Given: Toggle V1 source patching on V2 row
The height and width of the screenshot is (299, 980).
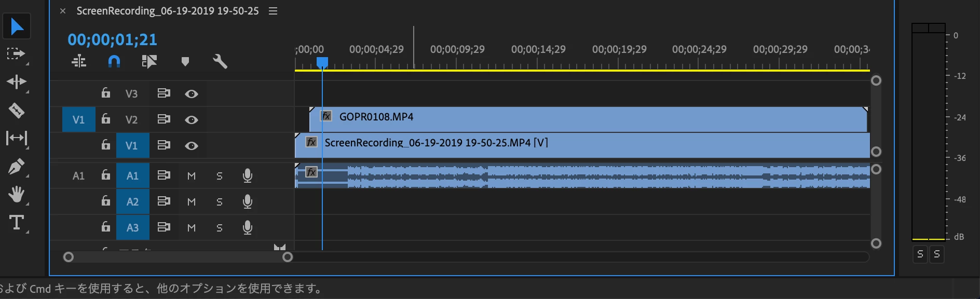Looking at the screenshot, I should pos(78,120).
